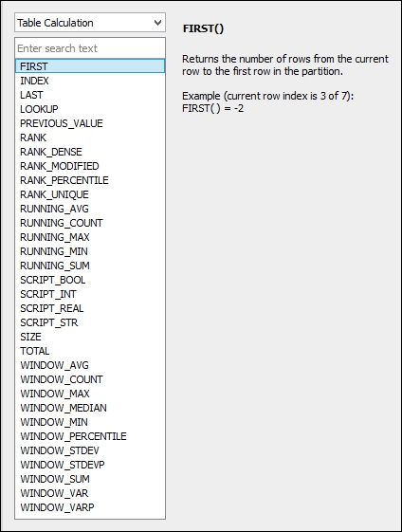This screenshot has height=532, width=402.
Task: Choose the LAST function
Action: [x=90, y=95]
